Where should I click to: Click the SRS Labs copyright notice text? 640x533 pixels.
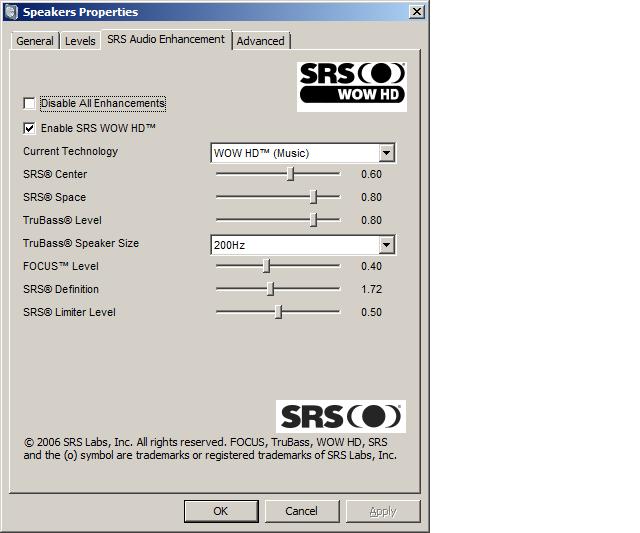[x=210, y=449]
